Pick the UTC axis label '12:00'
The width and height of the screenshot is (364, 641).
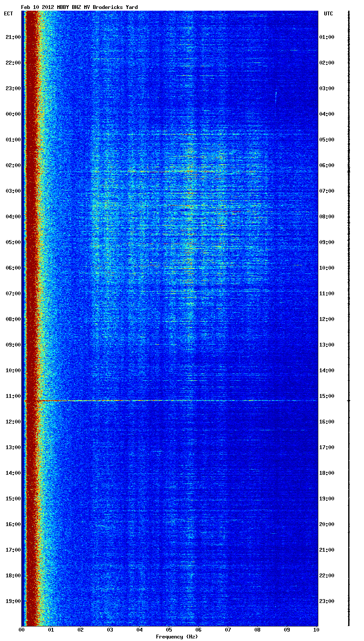327,319
